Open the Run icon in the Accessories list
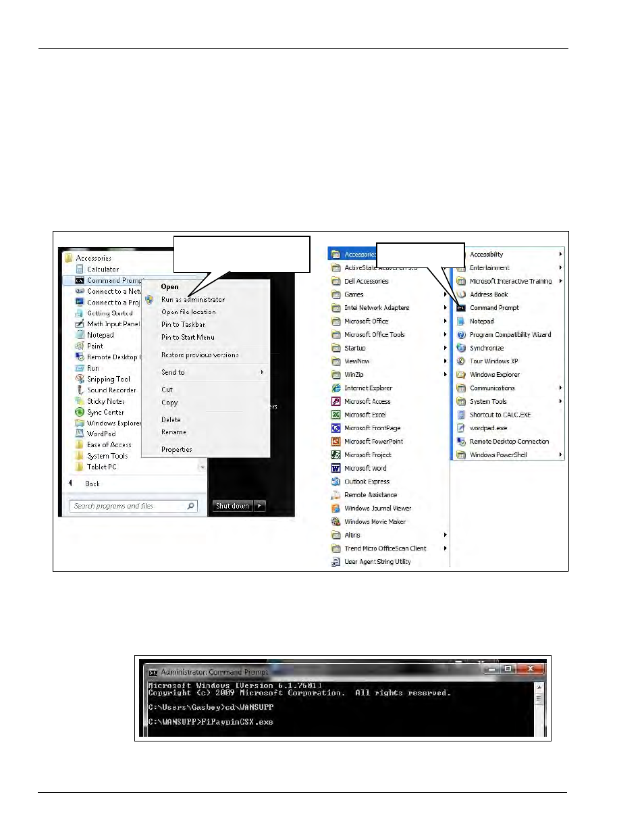This screenshot has height=834, width=644. (x=80, y=368)
